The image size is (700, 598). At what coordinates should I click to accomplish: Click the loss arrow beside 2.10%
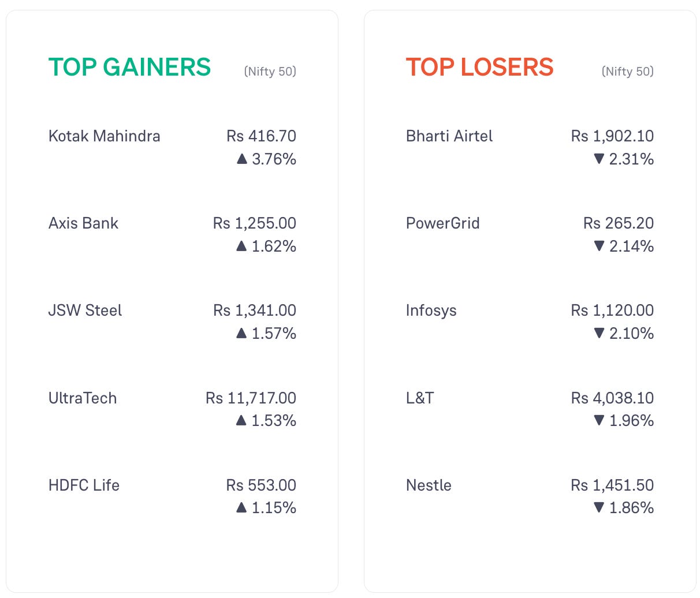tap(600, 333)
